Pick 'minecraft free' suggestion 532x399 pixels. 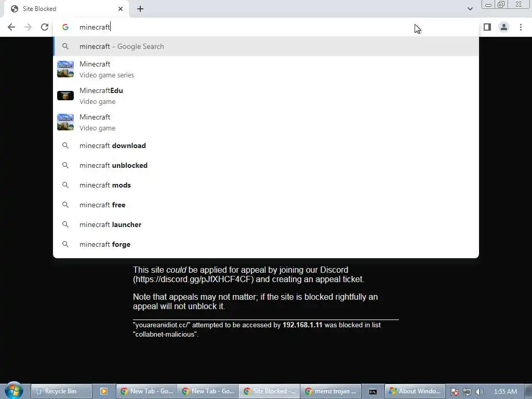point(266,205)
